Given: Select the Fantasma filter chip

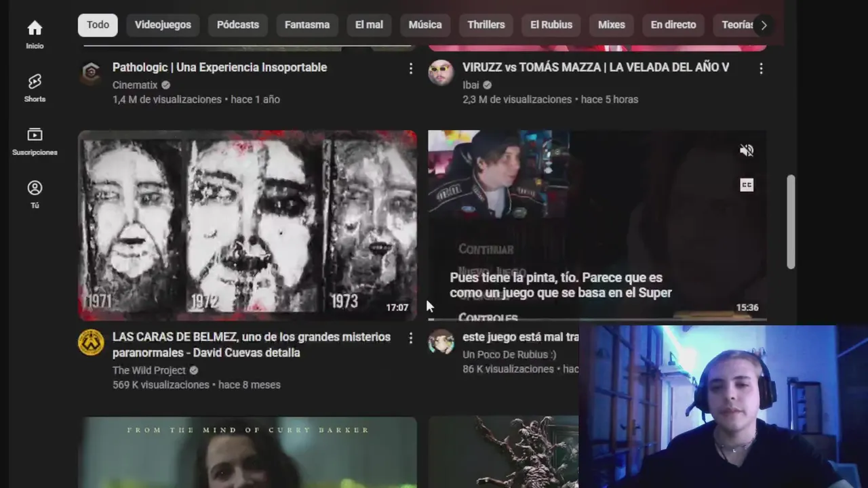Looking at the screenshot, I should [307, 25].
